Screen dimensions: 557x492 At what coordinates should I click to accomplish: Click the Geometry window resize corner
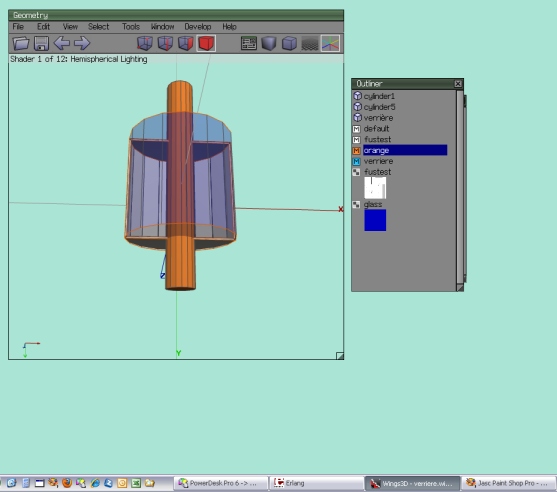pyautogui.click(x=340, y=356)
